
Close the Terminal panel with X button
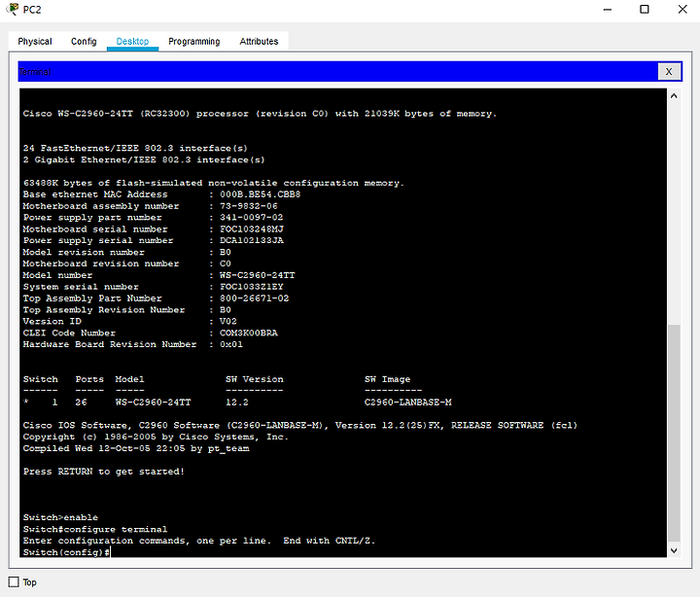[x=669, y=71]
